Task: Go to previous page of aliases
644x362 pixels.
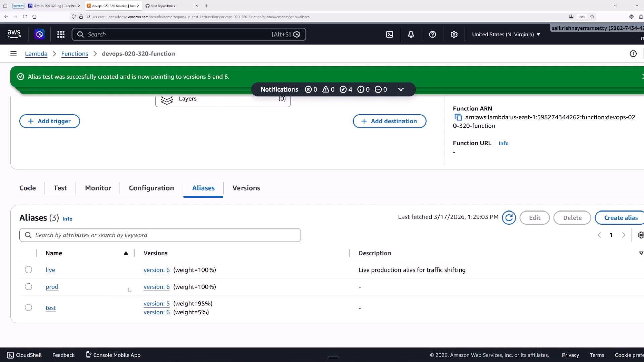Action: pyautogui.click(x=599, y=235)
